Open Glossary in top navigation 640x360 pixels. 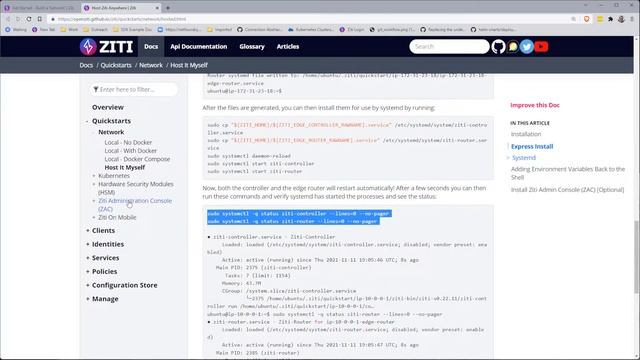pos(252,47)
